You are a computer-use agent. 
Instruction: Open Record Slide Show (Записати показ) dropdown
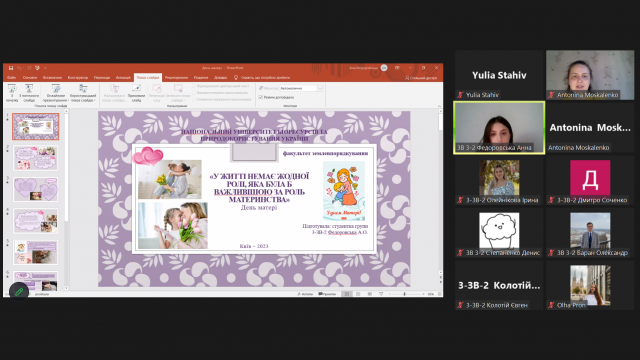[178, 93]
